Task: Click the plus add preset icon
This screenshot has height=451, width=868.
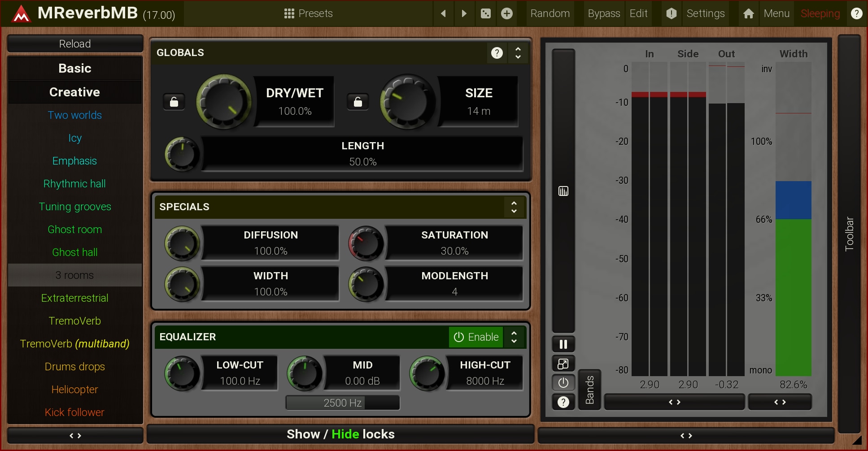Action: click(507, 13)
